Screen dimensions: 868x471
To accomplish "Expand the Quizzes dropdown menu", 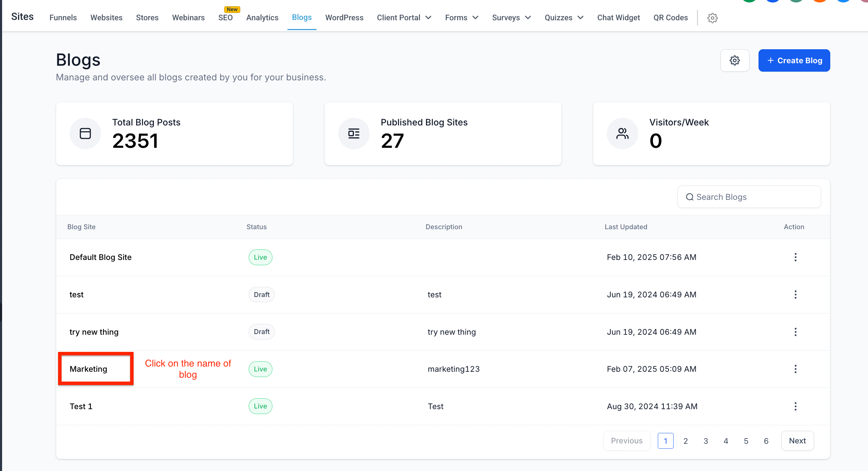I will 564,17.
